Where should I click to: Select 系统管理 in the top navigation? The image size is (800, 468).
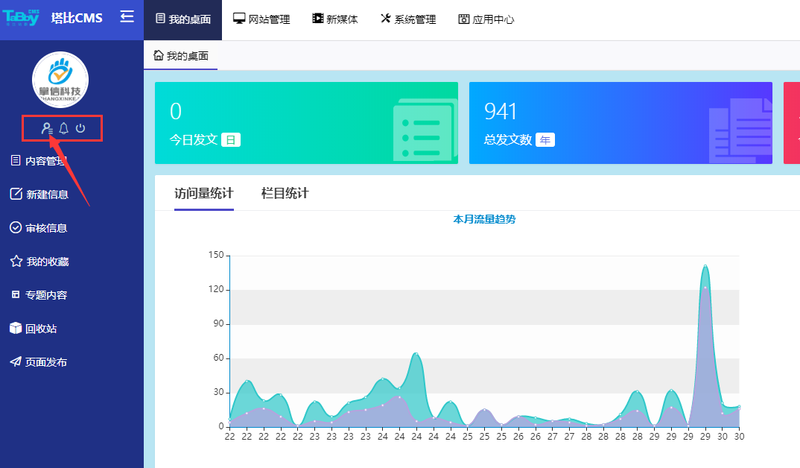click(x=408, y=19)
